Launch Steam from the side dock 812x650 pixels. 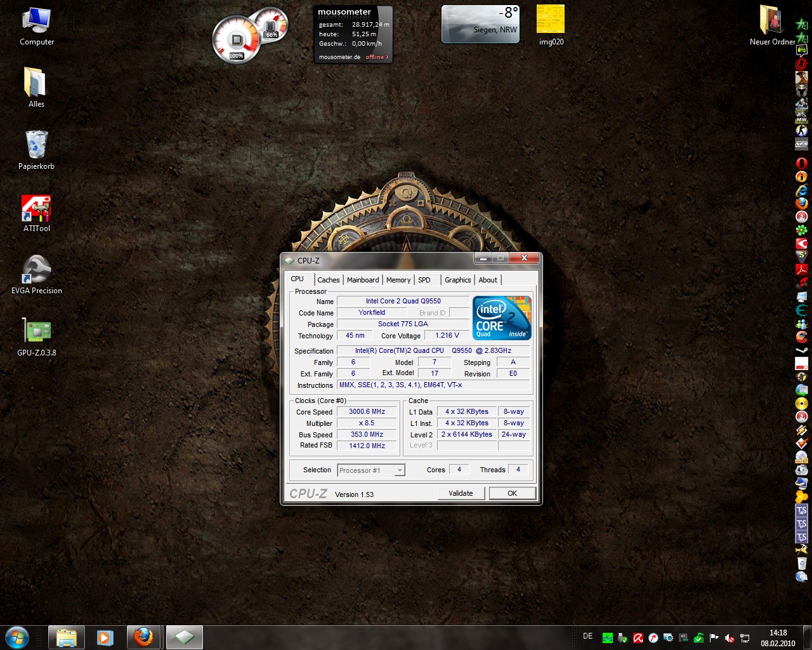pyautogui.click(x=802, y=349)
